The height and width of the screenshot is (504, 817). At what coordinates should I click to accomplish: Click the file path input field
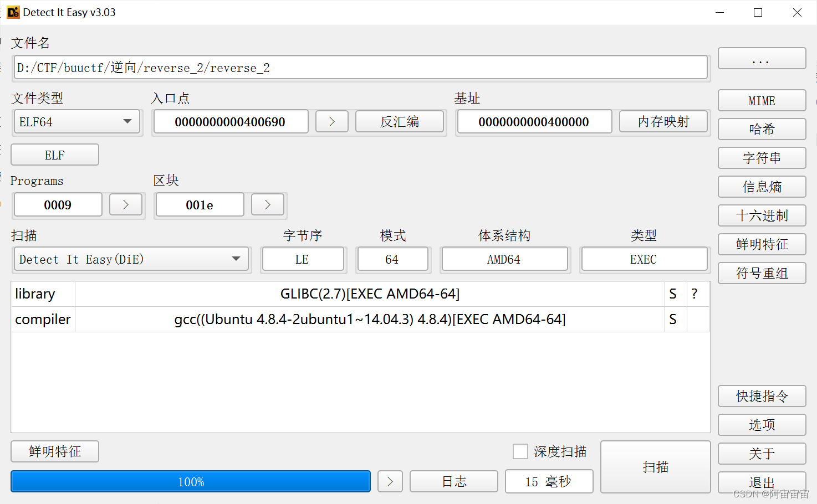click(x=360, y=67)
